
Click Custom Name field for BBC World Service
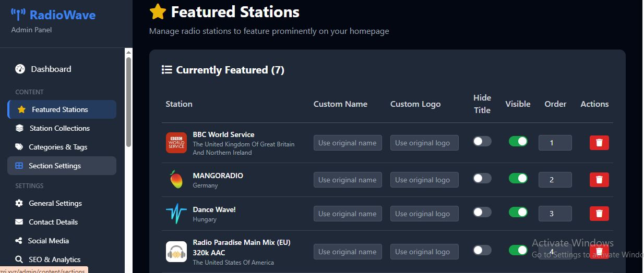pos(348,143)
